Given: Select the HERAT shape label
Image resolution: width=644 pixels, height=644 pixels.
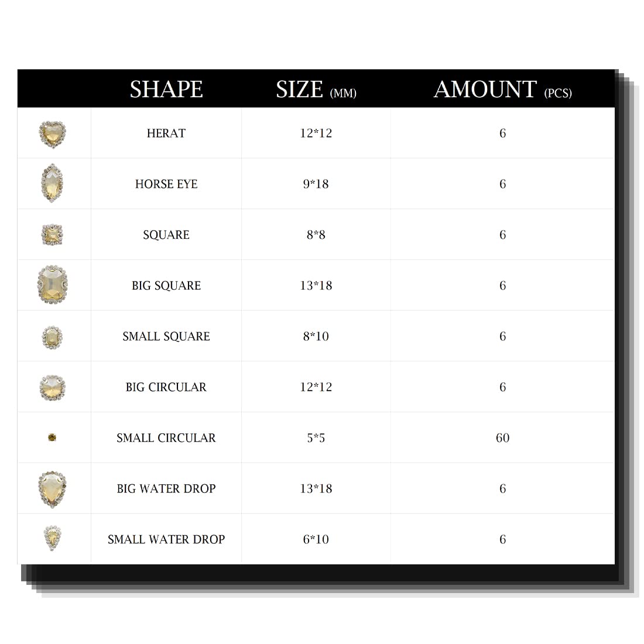Looking at the screenshot, I should click(166, 133).
